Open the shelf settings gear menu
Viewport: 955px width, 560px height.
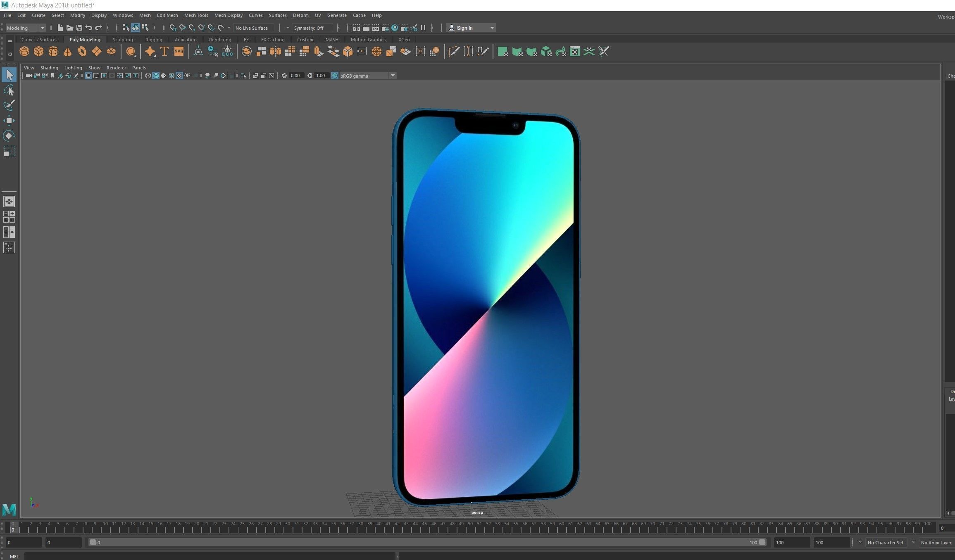(10, 54)
